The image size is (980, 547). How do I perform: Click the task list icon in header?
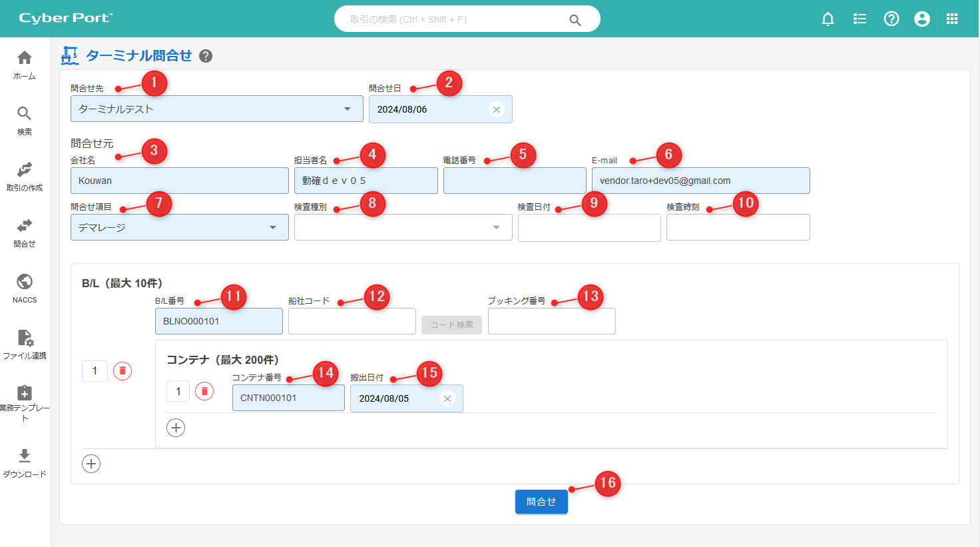click(x=859, y=19)
